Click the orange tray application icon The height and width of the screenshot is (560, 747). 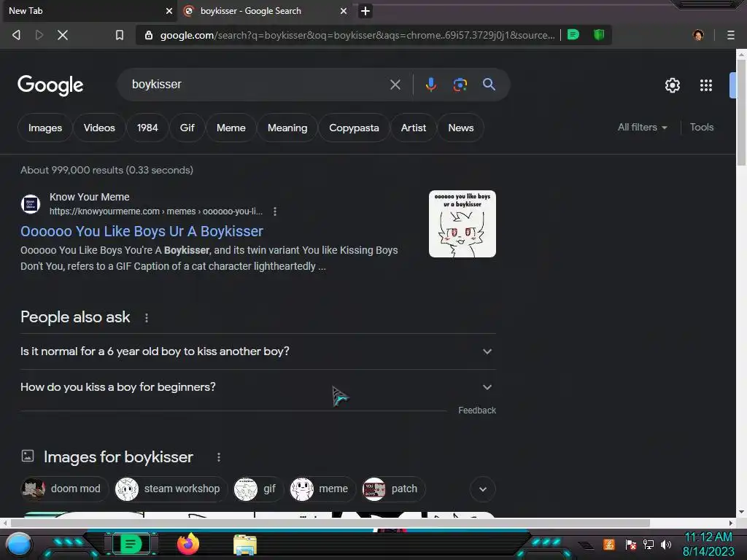click(609, 544)
